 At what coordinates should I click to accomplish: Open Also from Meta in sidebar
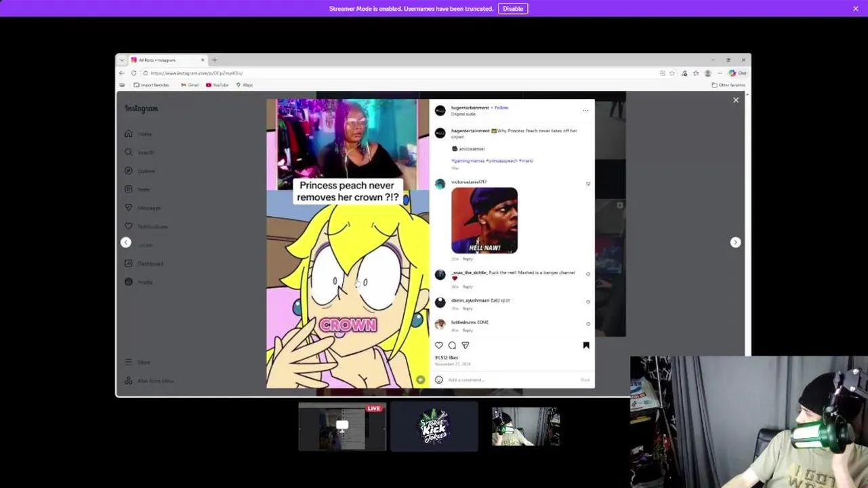click(150, 381)
